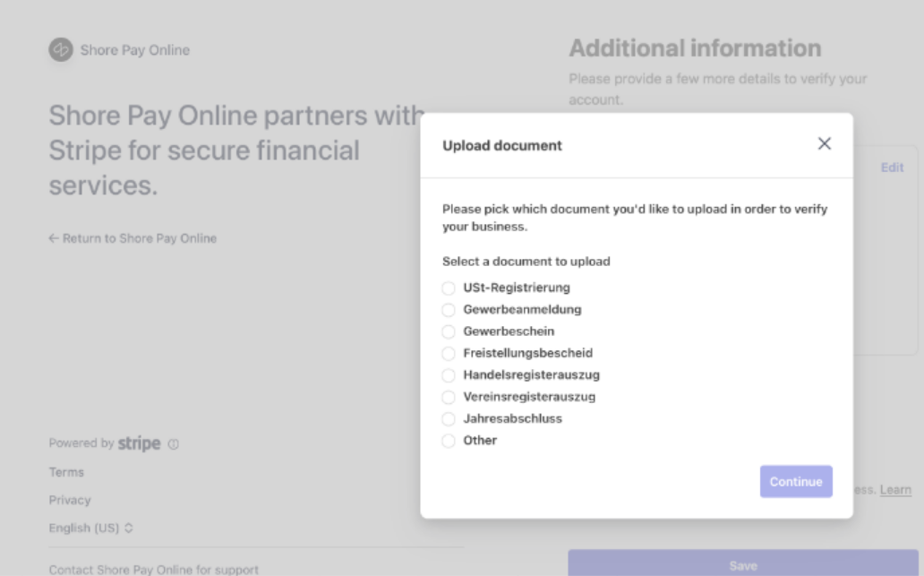This screenshot has width=924, height=576.
Task: Click Edit in the information panel
Action: pyautogui.click(x=892, y=168)
